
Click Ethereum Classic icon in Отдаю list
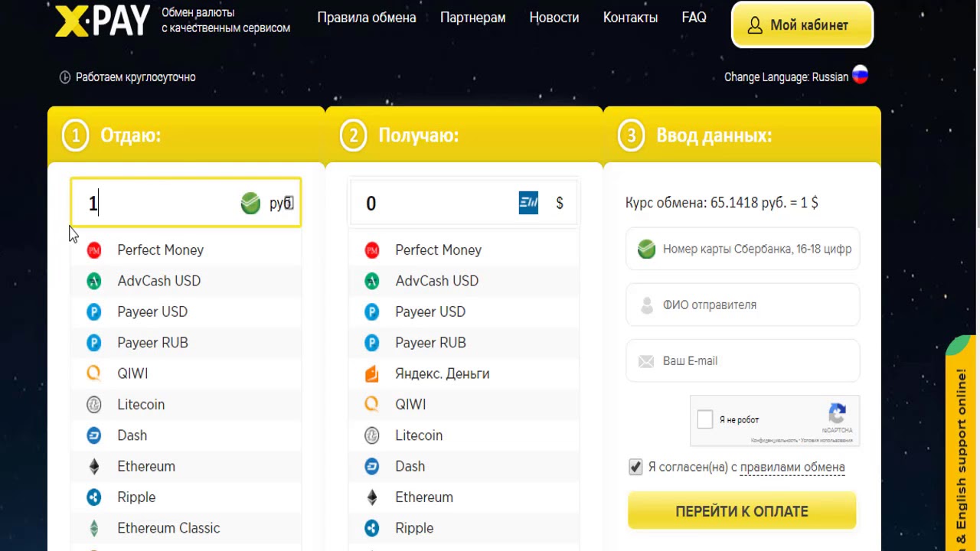(94, 528)
